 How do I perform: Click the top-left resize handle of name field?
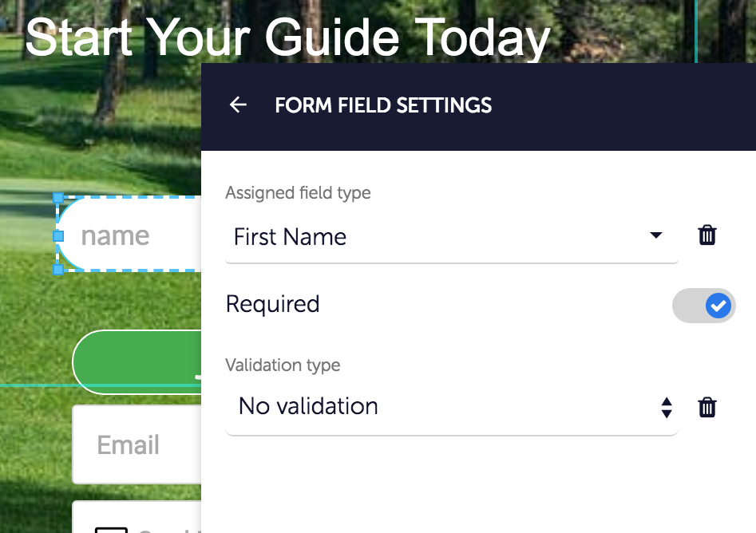pyautogui.click(x=57, y=197)
